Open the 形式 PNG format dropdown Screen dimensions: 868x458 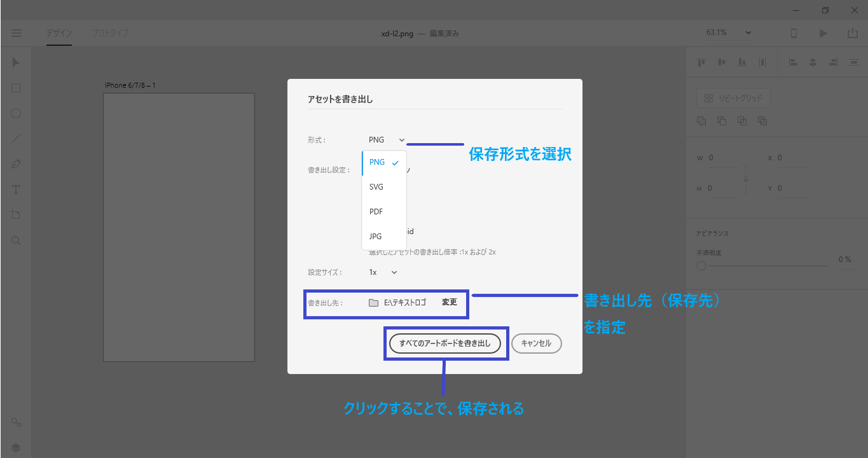click(387, 140)
